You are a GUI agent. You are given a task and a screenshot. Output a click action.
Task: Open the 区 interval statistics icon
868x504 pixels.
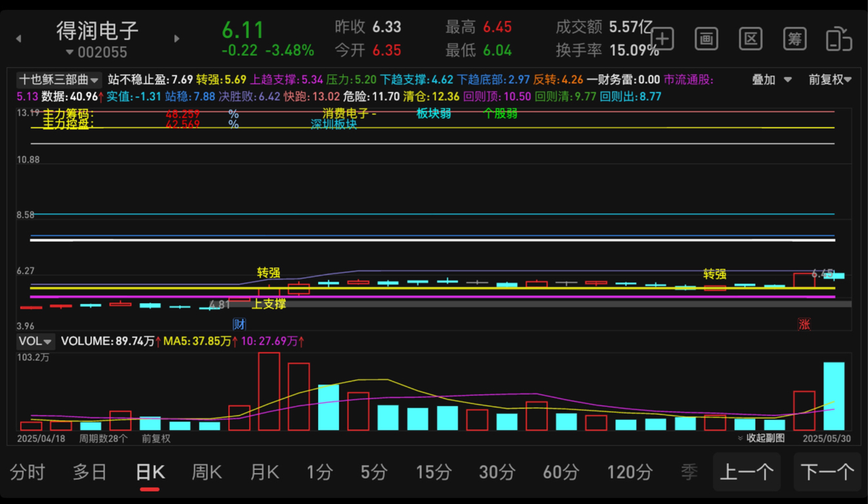point(751,39)
